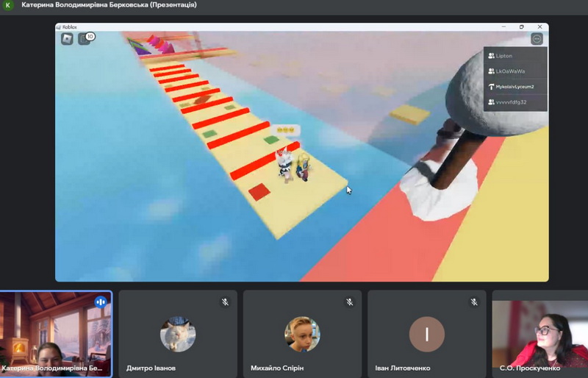The height and width of the screenshot is (378, 588).
Task: Select player Lipton in the leaderboard
Action: pos(515,56)
